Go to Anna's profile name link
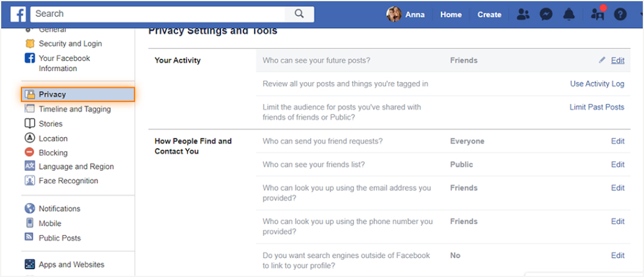Screen dimensions: 644x277 pyautogui.click(x=415, y=15)
